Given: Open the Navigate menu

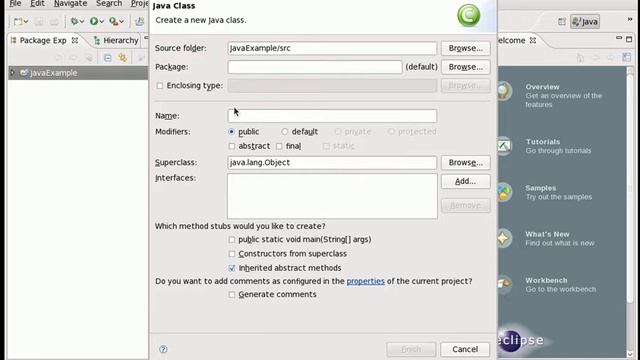Looking at the screenshot, I should point(70,4).
